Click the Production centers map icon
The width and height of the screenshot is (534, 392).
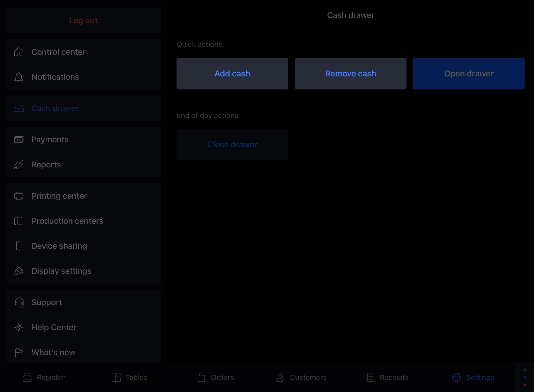pos(19,221)
